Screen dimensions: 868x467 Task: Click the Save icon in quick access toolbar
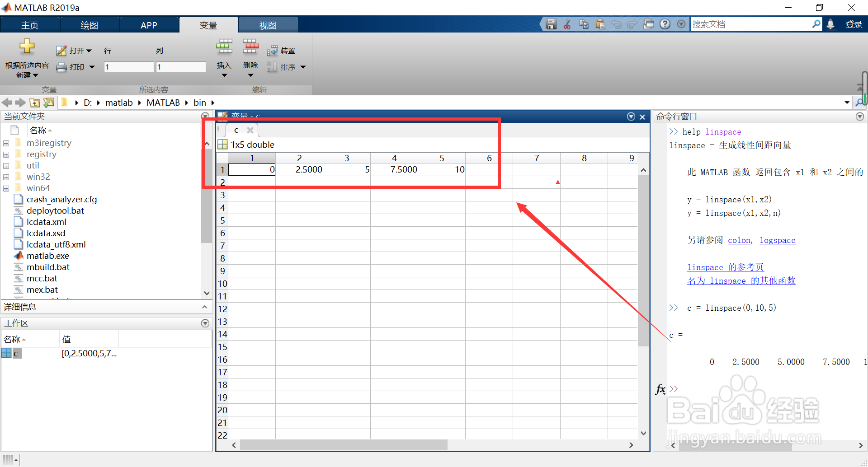551,24
